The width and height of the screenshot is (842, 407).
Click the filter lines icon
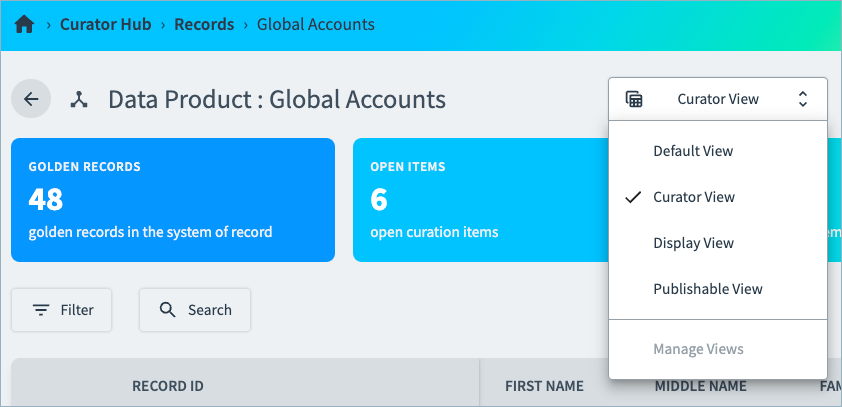[x=41, y=310]
